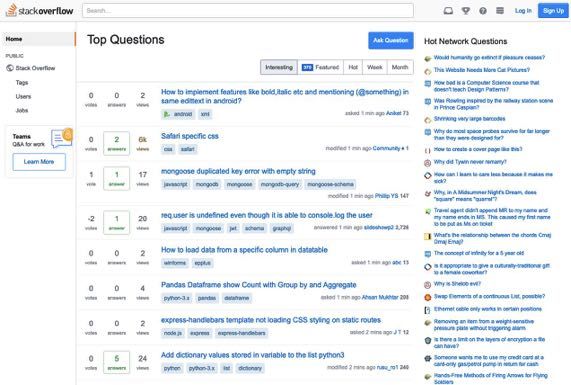Click the safari tag
Screen dimensions: 571x385
[x=188, y=149]
